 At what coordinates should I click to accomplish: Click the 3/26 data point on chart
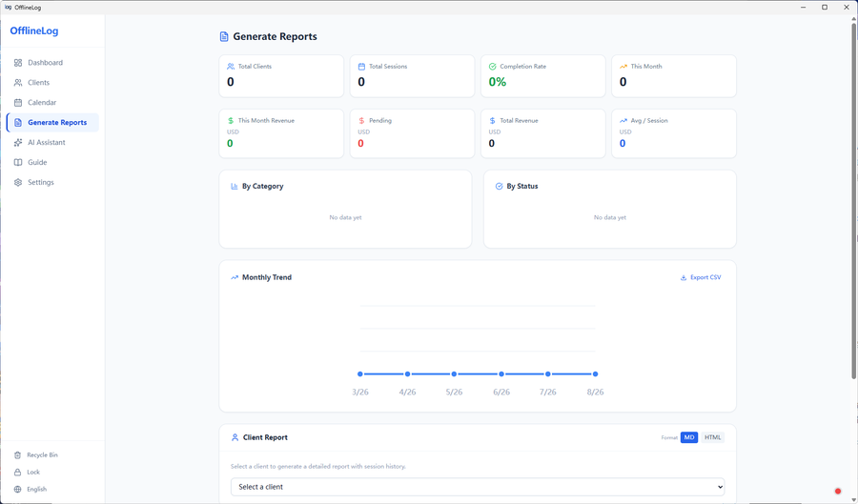360,373
